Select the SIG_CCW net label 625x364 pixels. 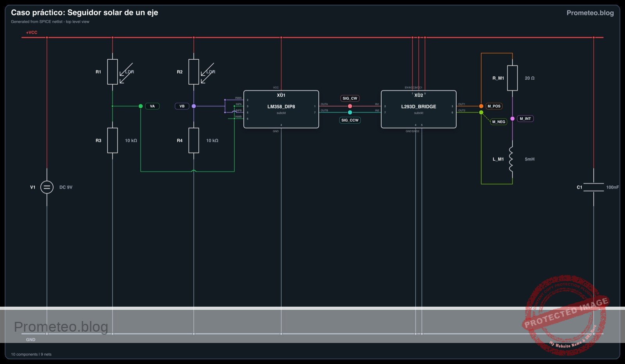[350, 120]
